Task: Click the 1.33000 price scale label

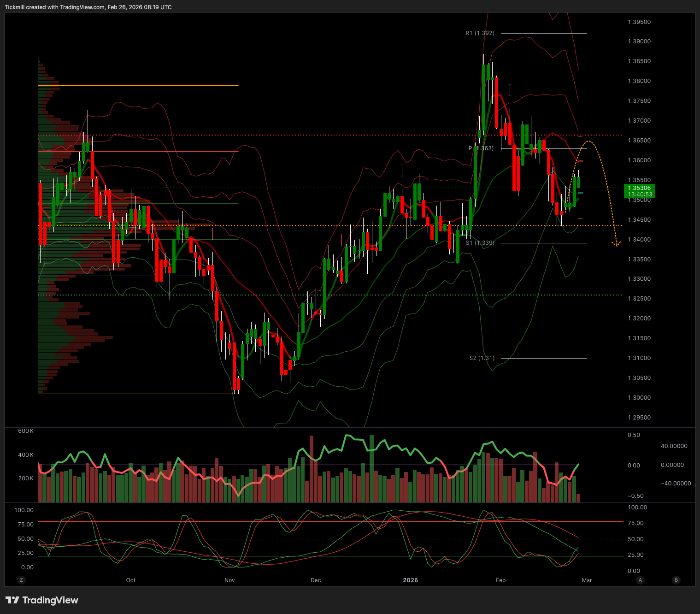Action: click(x=639, y=279)
